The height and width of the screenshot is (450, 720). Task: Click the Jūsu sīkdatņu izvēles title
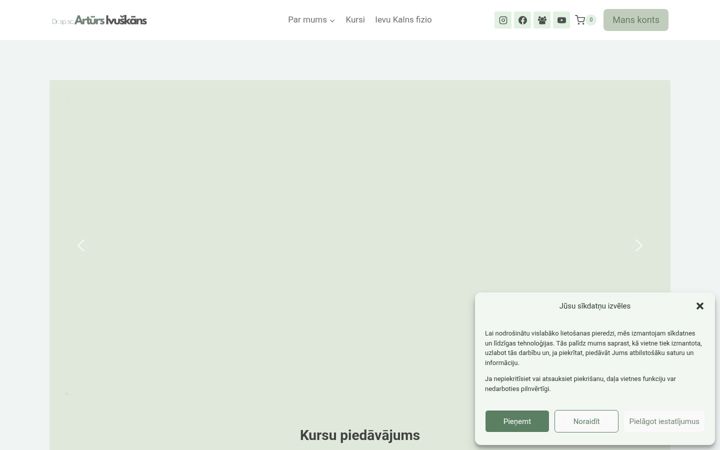(595, 306)
